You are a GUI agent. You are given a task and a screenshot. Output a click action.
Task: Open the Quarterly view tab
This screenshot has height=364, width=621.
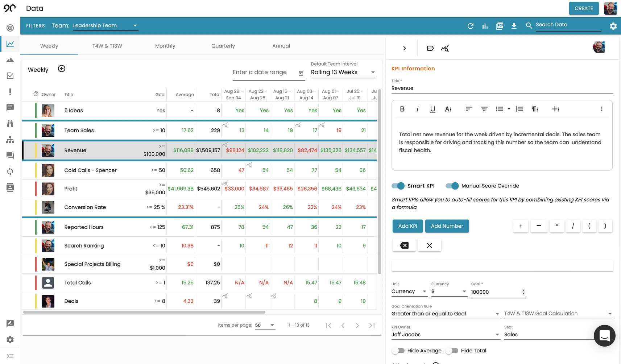pyautogui.click(x=223, y=46)
